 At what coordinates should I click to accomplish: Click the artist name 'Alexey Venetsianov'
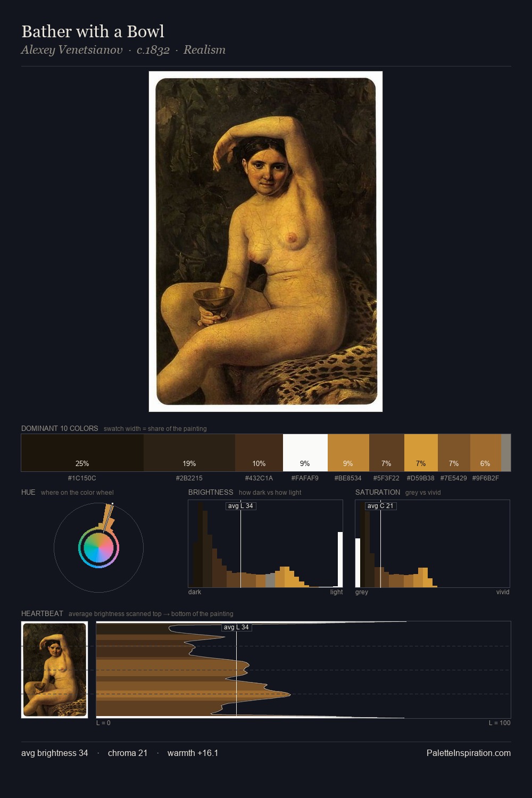72,50
